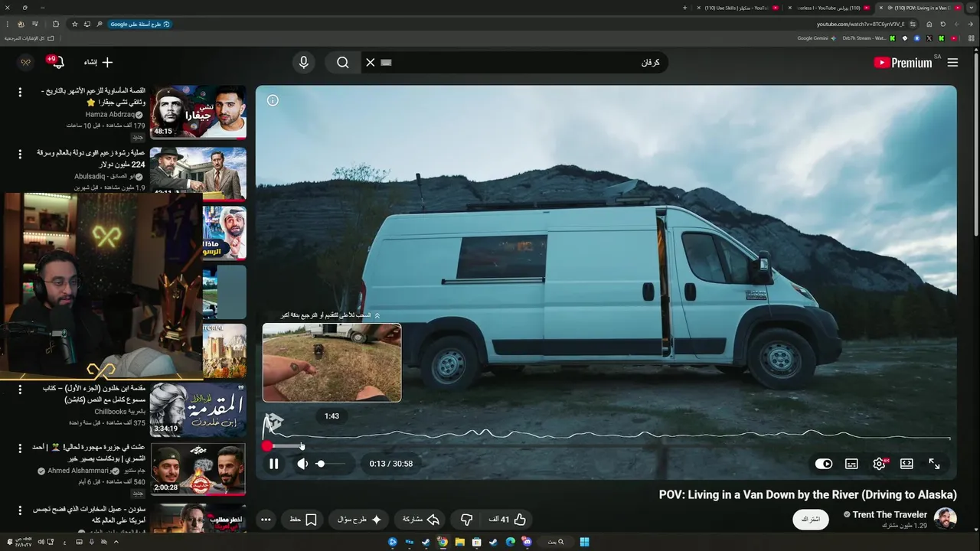Viewport: 980px width, 551px height.
Task: Mute the video using the speaker icon
Action: pyautogui.click(x=302, y=464)
